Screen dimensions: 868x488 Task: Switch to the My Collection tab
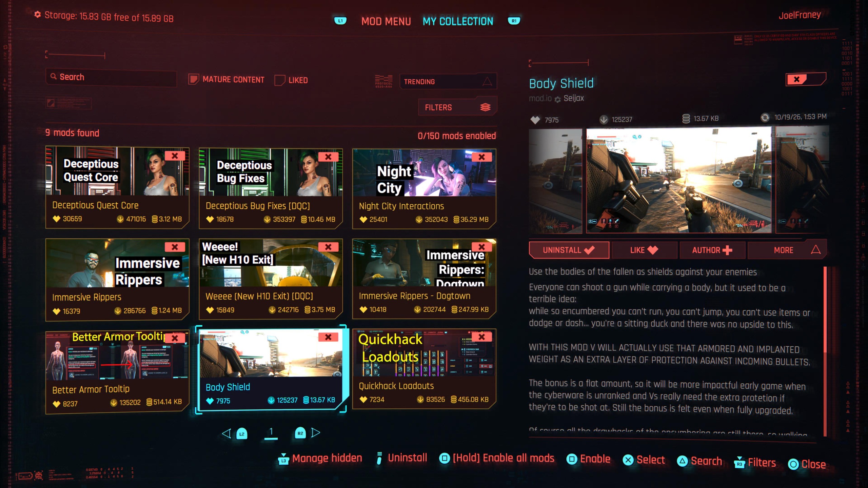click(x=458, y=21)
